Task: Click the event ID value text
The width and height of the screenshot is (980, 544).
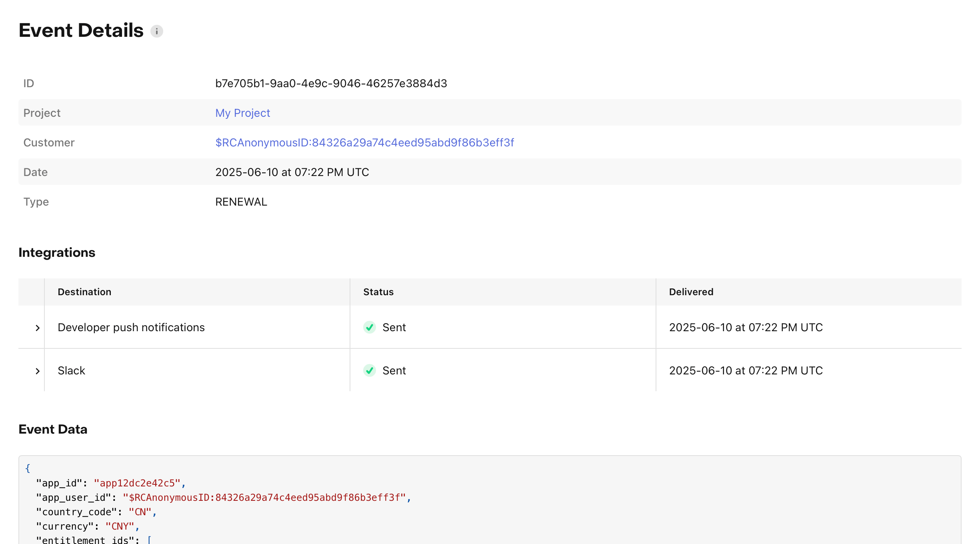Action: pyautogui.click(x=331, y=84)
